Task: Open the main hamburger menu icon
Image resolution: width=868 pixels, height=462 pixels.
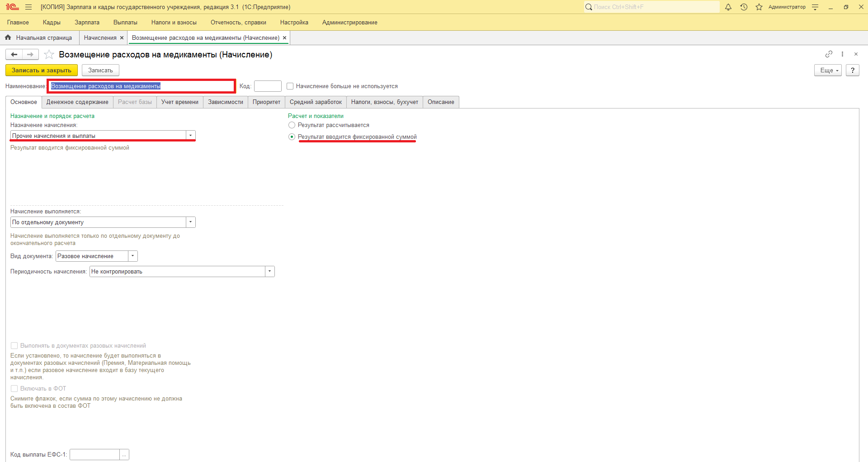Action: [x=28, y=7]
